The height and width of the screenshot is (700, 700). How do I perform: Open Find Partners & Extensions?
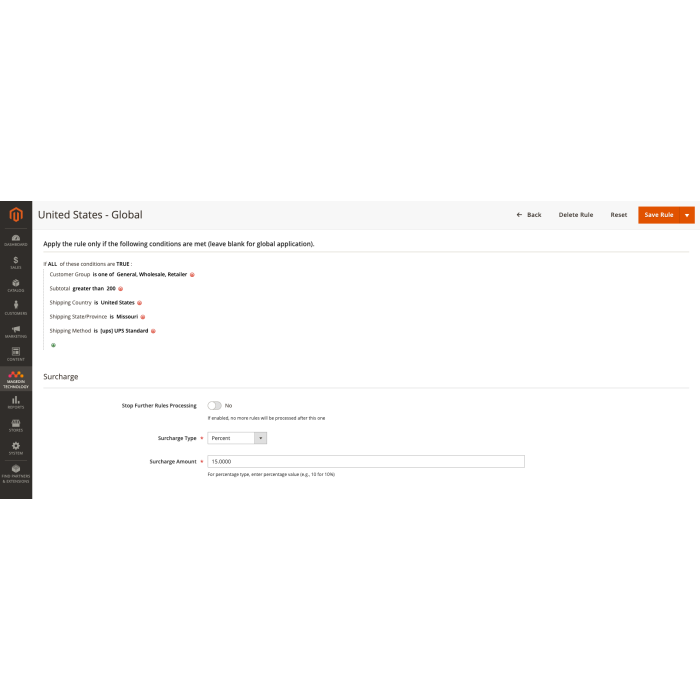tap(16, 474)
